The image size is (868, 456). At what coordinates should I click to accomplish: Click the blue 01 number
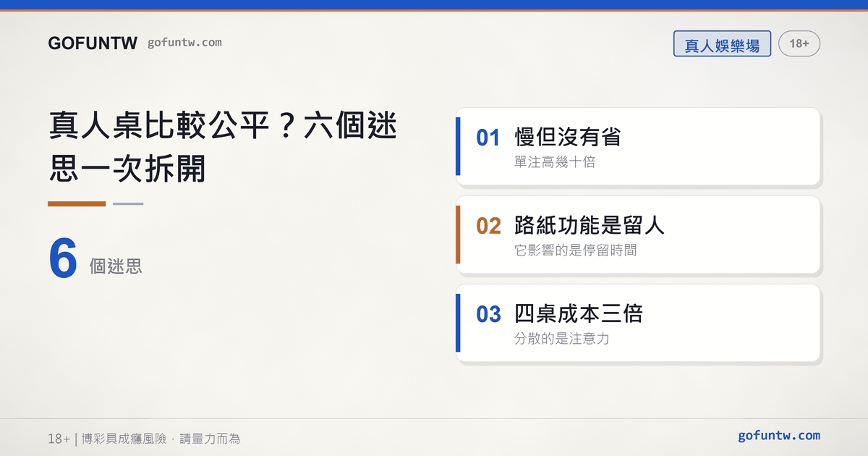click(488, 138)
